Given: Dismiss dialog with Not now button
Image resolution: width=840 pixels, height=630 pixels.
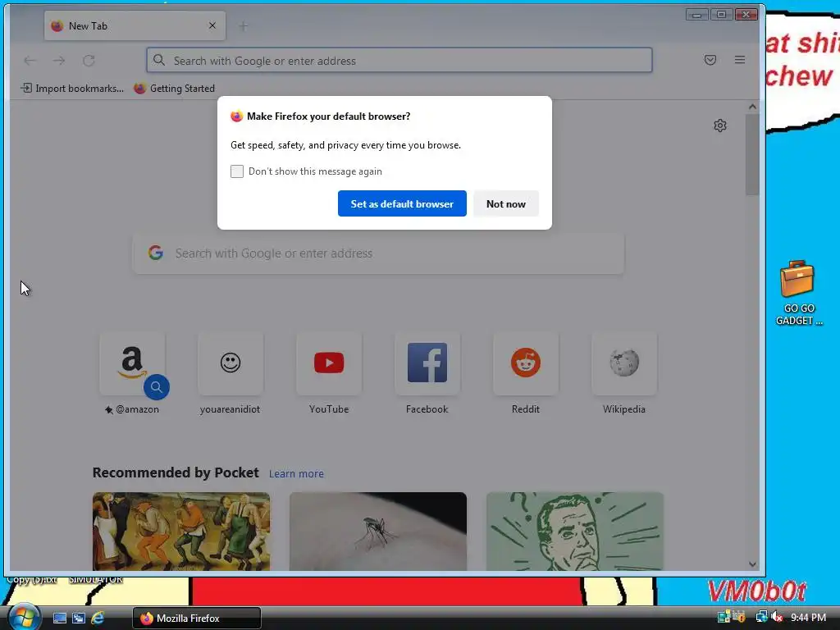Looking at the screenshot, I should (505, 203).
